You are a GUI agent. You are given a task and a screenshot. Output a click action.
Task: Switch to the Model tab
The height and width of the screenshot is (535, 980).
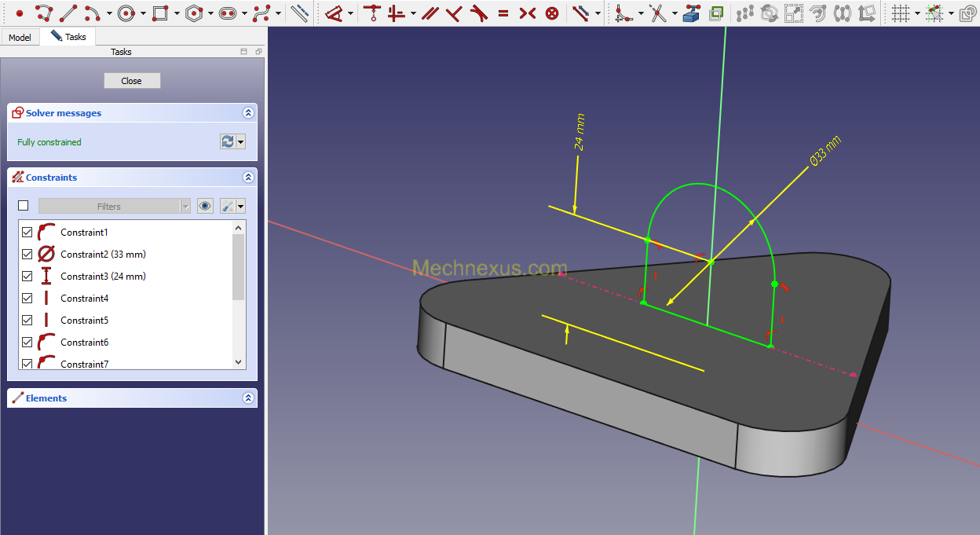point(20,38)
